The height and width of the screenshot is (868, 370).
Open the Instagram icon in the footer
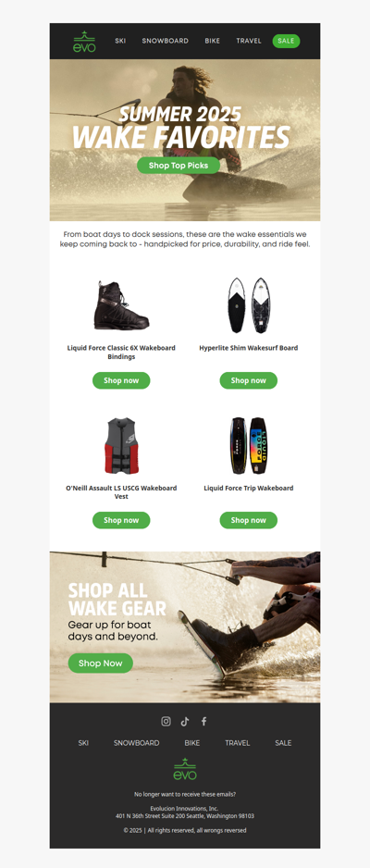coord(166,721)
